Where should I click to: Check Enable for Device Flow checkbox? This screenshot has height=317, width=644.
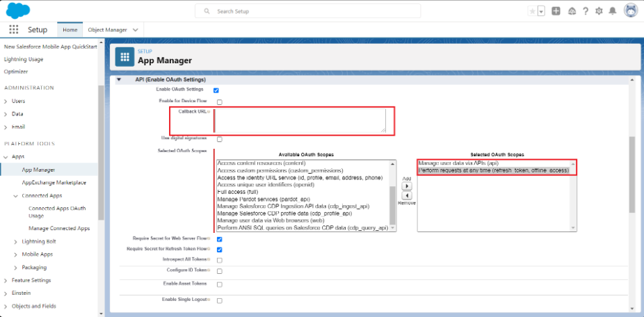pyautogui.click(x=219, y=101)
